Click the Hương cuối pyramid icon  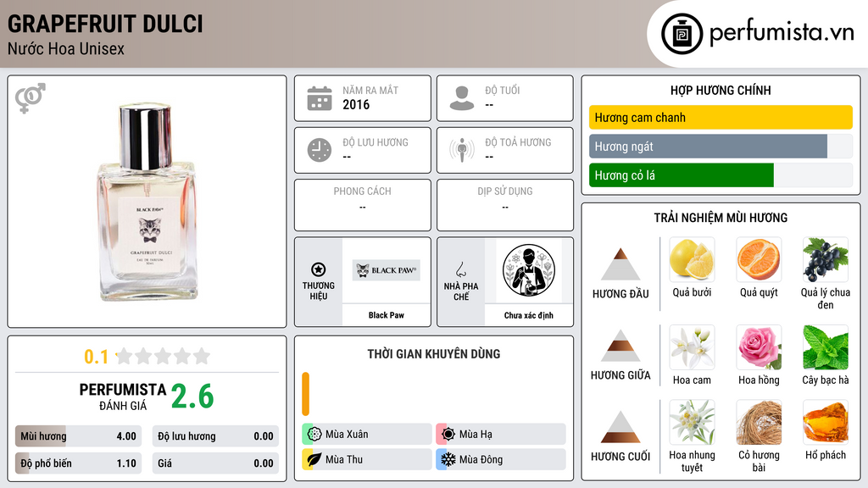(x=620, y=427)
